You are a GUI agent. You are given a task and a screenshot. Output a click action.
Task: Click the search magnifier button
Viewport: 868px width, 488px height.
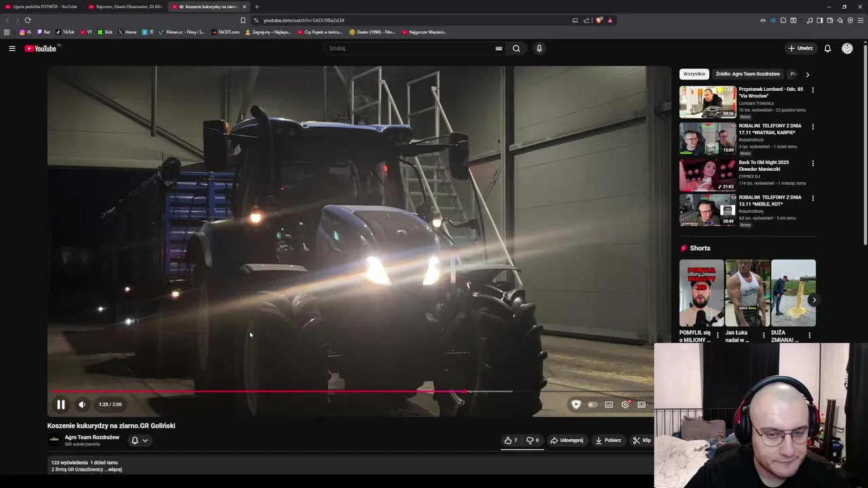(516, 48)
